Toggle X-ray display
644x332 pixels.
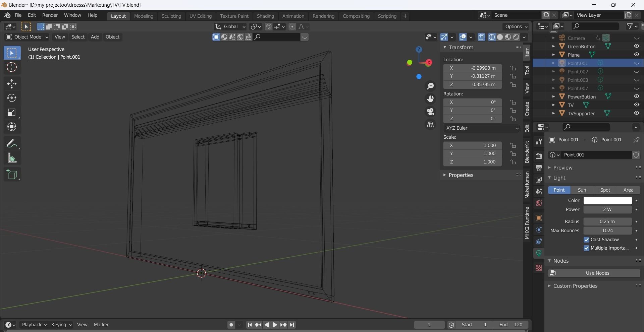[x=481, y=37]
